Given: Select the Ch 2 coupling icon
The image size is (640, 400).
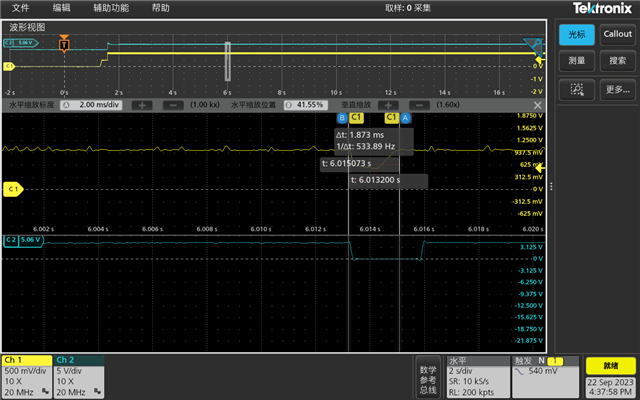Looking at the screenshot, I should tap(97, 391).
